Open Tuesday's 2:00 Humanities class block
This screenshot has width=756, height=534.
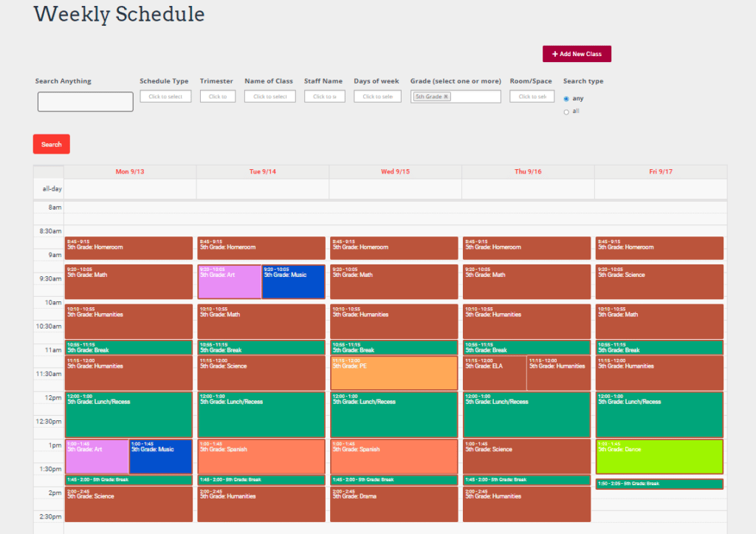[261, 504]
